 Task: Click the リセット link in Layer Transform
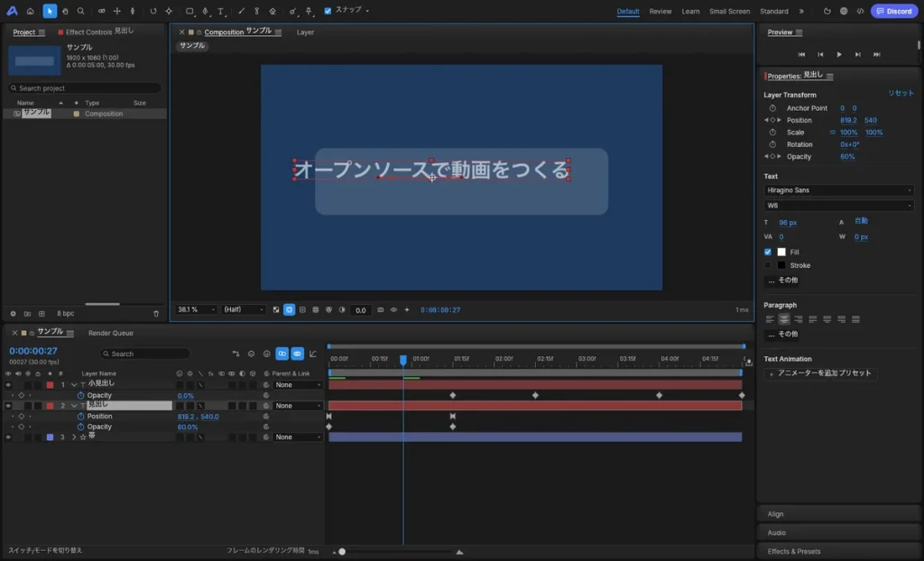[x=901, y=93]
